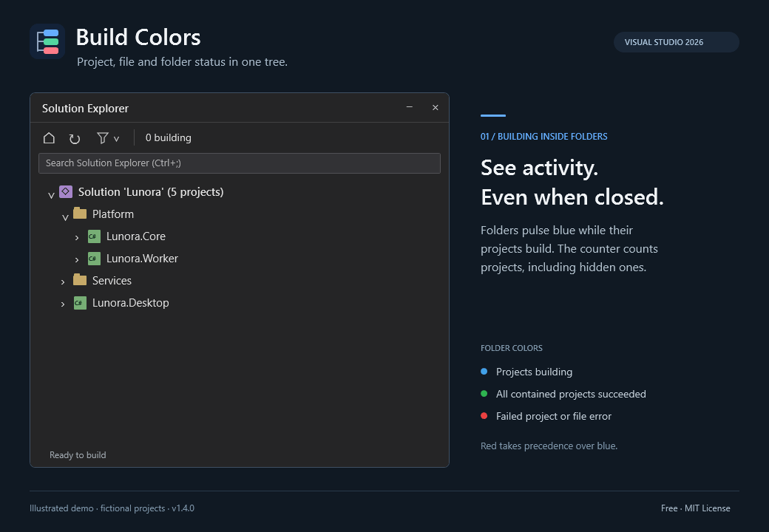The height and width of the screenshot is (532, 769).
Task: Close the Solution Explorer panel
Action: coord(435,107)
